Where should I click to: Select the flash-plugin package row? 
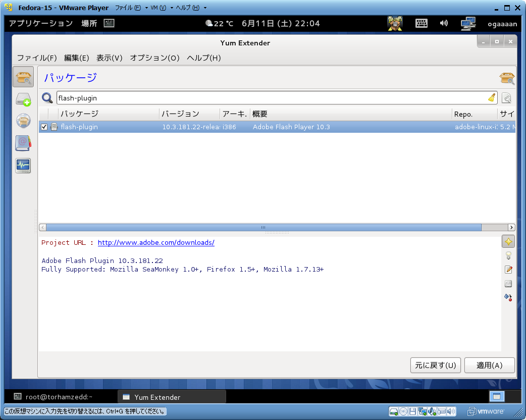tap(277, 127)
